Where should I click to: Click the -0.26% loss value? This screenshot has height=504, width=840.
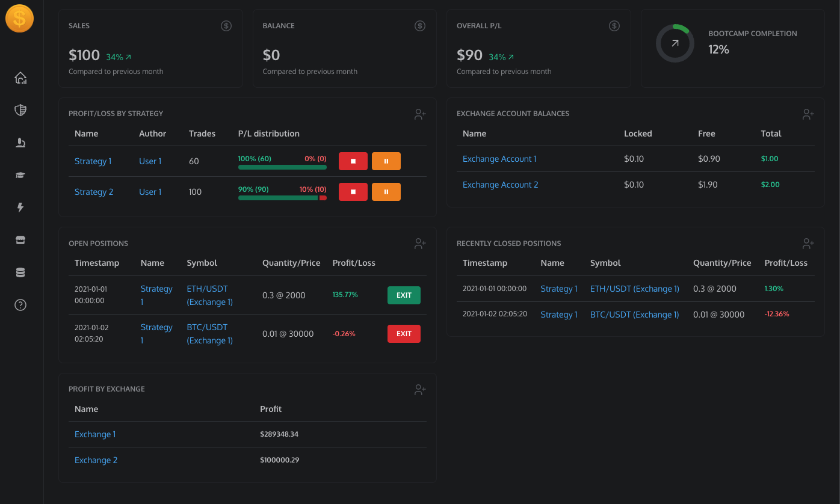point(344,334)
